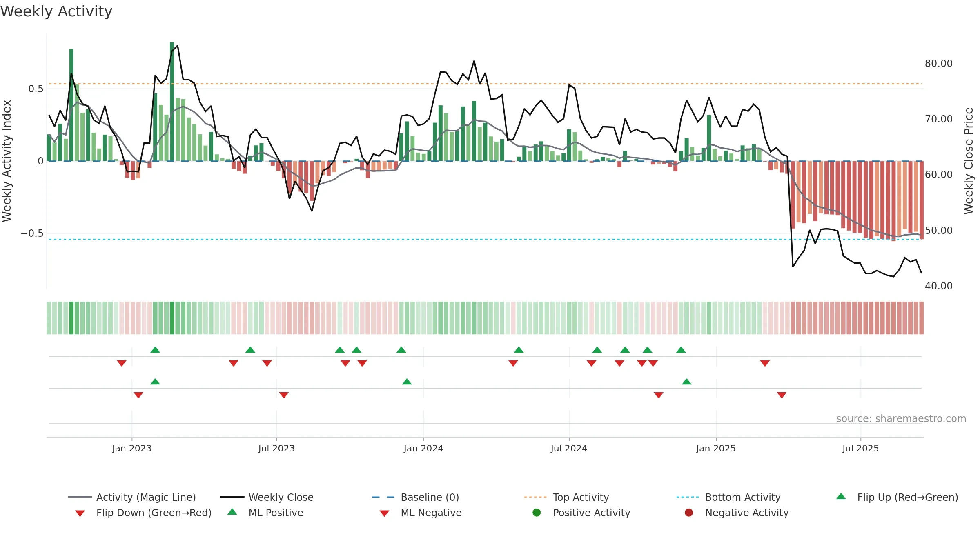Image resolution: width=980 pixels, height=551 pixels.
Task: Click the Weekly Close Price axis title
Action: (969, 161)
